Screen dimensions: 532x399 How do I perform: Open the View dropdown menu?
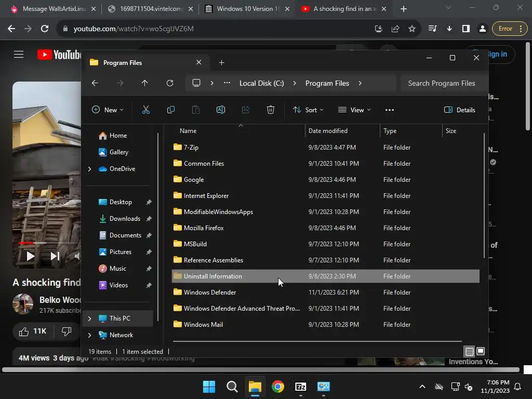point(354,110)
